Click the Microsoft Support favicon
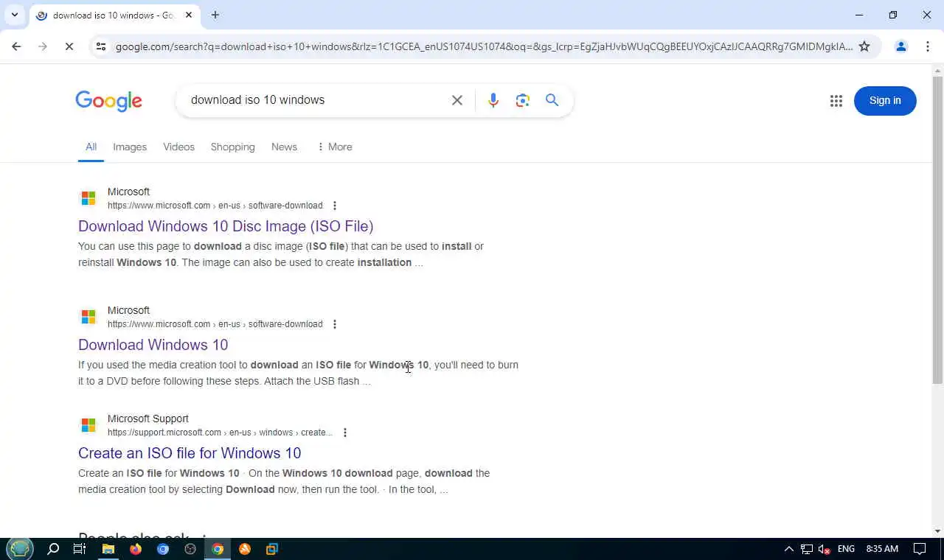 point(88,425)
